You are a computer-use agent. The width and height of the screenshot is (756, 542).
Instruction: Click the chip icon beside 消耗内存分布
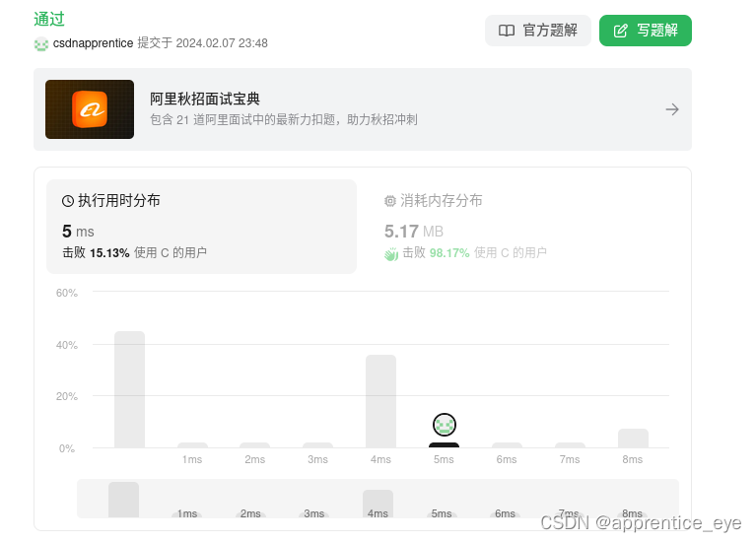click(x=390, y=201)
